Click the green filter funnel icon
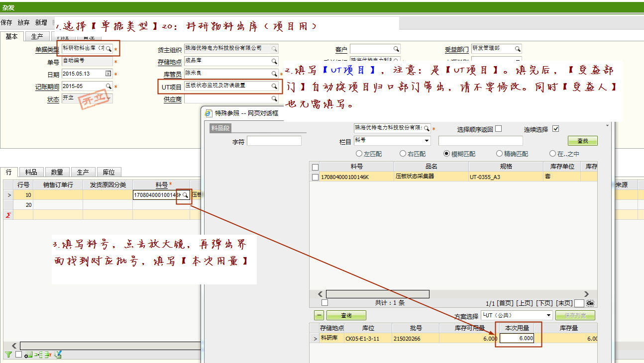 (8, 355)
